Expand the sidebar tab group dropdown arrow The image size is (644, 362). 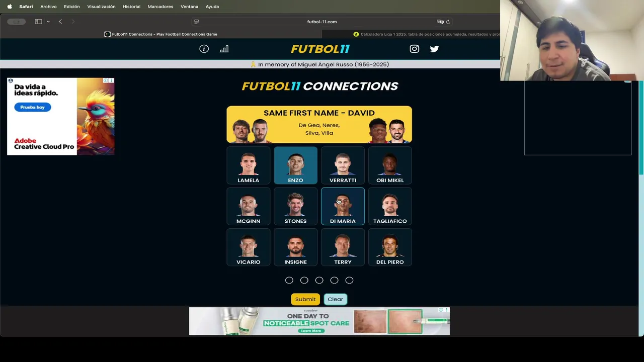point(48,22)
